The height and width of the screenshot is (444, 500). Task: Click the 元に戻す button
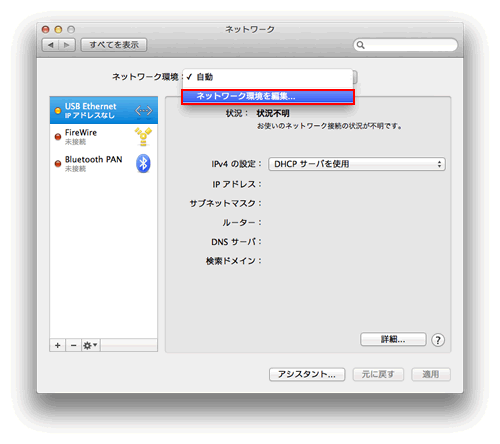378,374
